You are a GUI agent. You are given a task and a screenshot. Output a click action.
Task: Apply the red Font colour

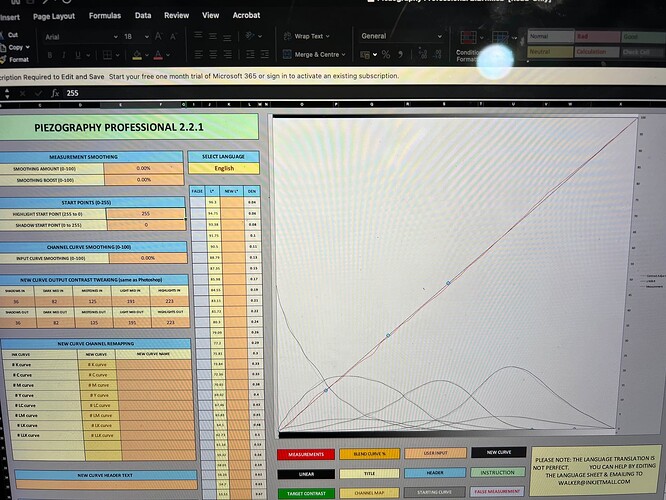click(x=158, y=55)
